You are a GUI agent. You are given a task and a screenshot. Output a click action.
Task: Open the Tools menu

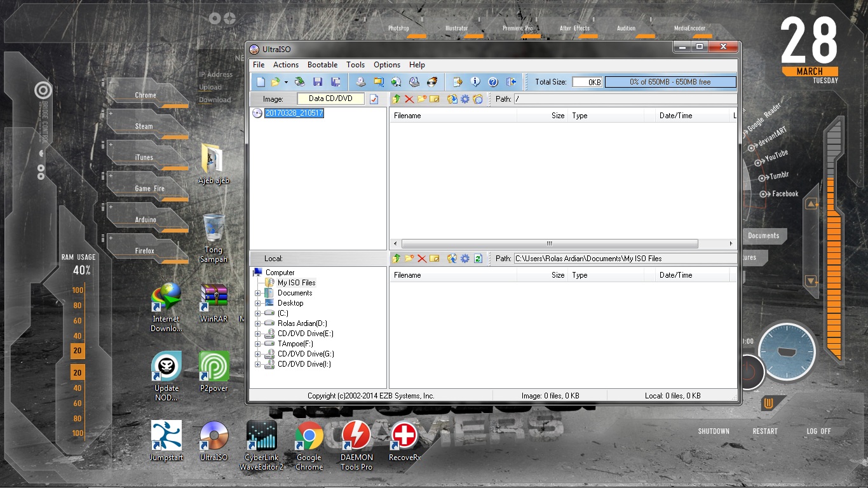356,65
